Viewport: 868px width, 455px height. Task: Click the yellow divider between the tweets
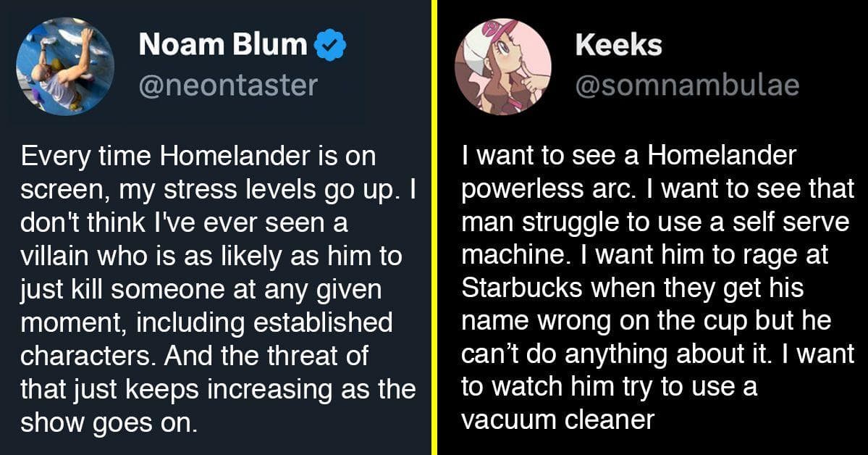(x=434, y=227)
